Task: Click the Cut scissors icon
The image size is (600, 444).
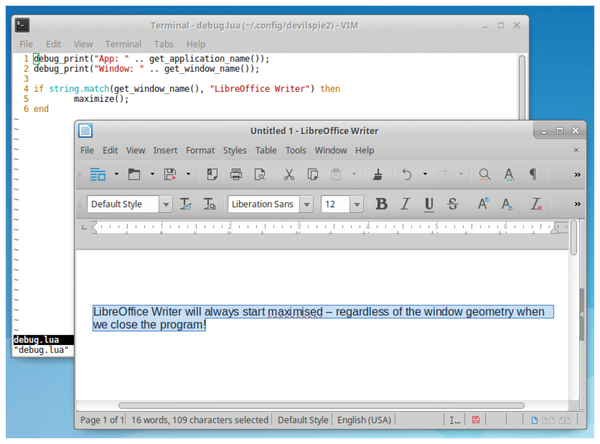Action: click(289, 175)
